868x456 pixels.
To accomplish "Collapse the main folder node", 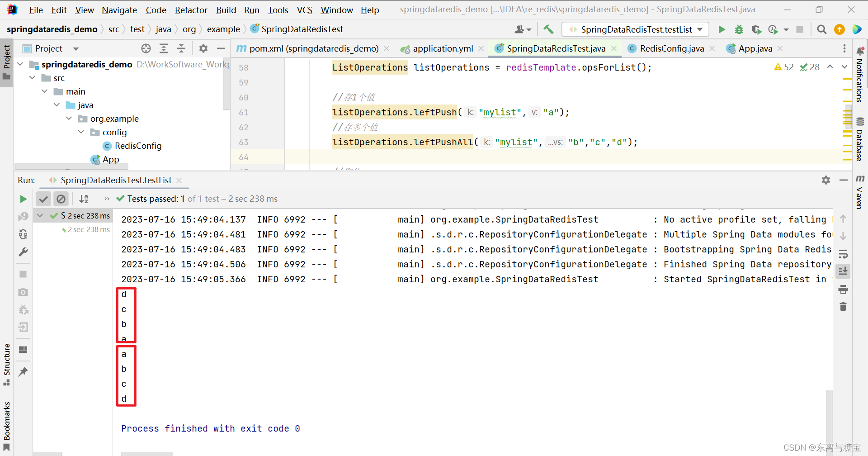I will click(45, 91).
